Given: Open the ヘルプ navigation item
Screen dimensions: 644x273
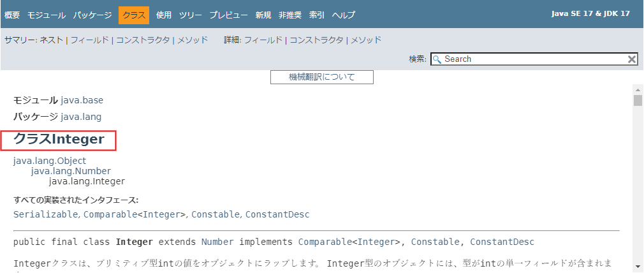Looking at the screenshot, I should click(344, 15).
